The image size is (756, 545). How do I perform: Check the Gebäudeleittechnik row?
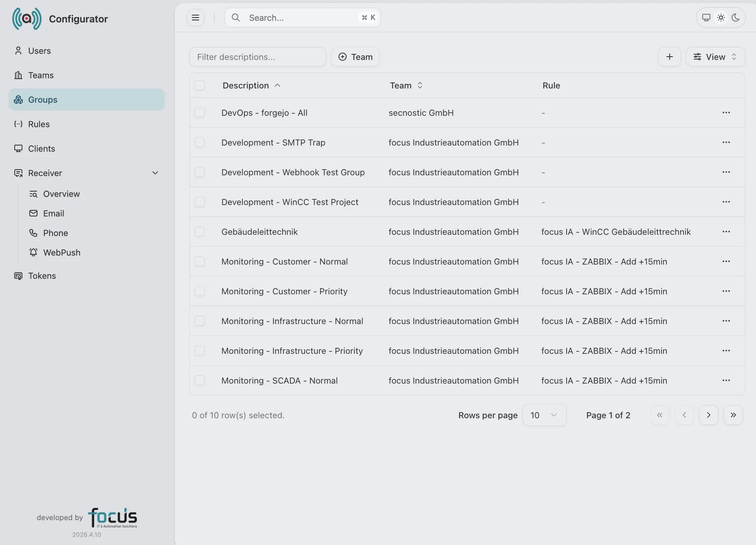coord(200,232)
